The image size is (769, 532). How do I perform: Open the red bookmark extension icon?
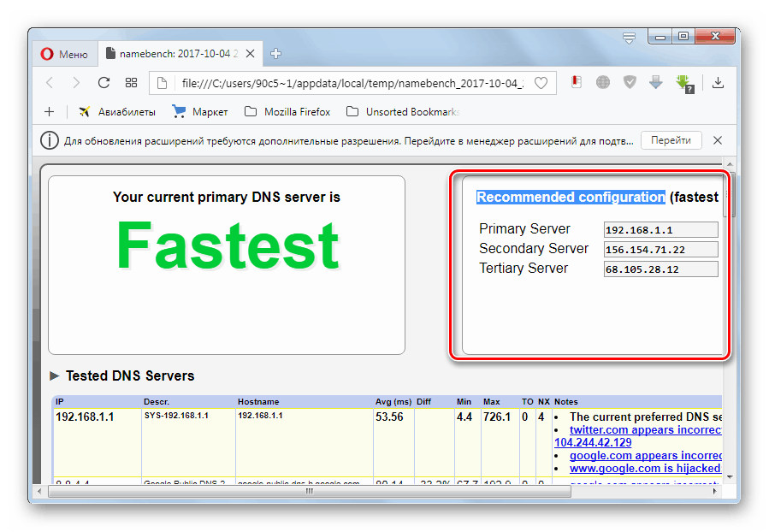[577, 82]
